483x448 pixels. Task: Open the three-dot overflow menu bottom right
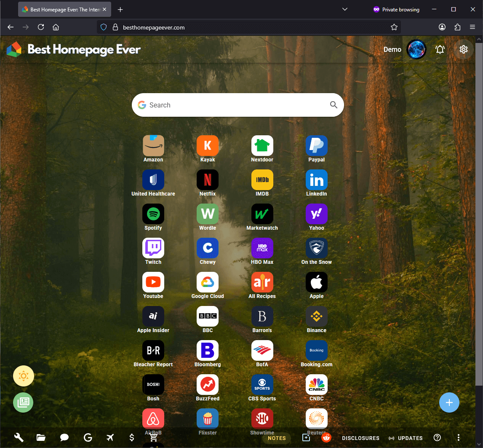(459, 437)
